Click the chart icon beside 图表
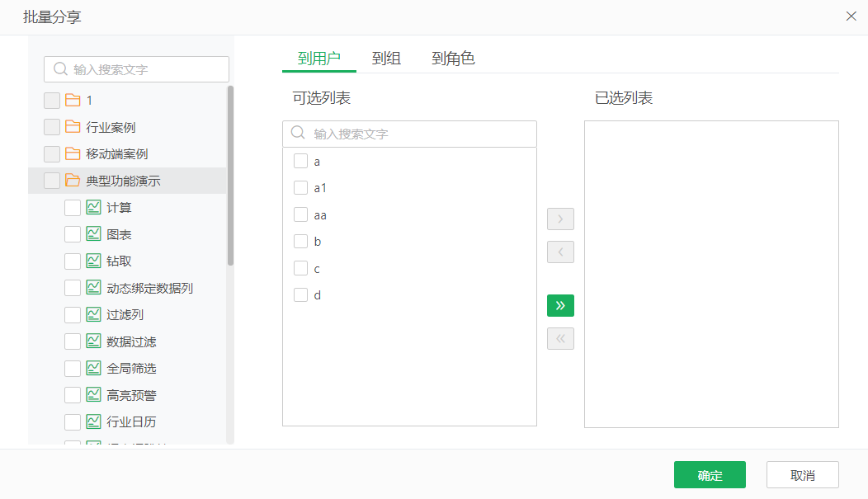The height and width of the screenshot is (499, 868). 93,234
